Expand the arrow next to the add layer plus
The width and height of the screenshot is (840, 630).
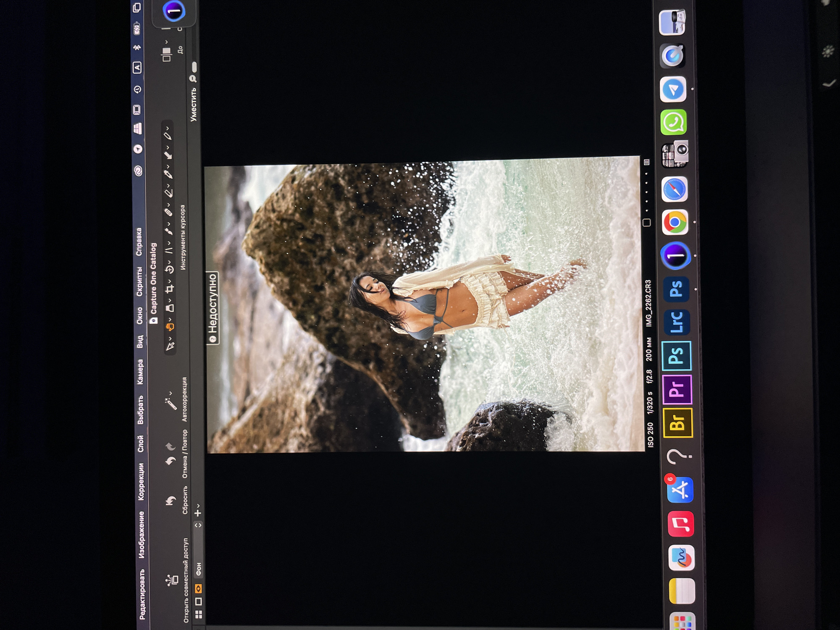pos(198,506)
